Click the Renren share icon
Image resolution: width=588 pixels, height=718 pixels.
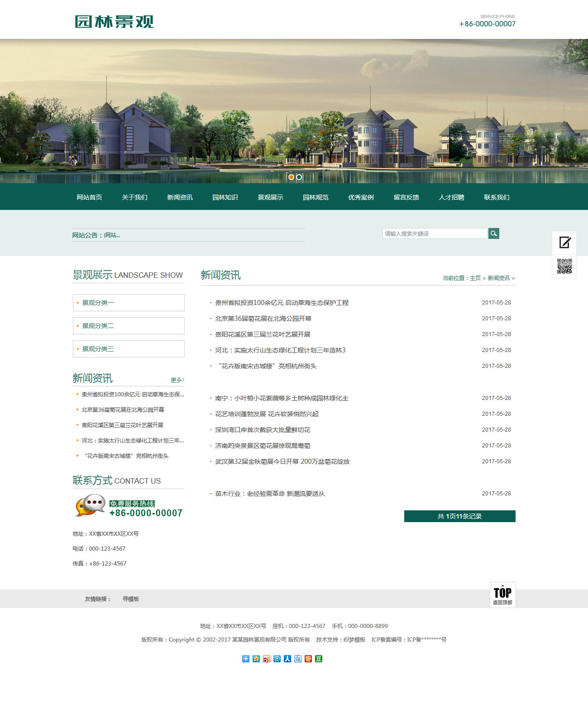pyautogui.click(x=287, y=659)
